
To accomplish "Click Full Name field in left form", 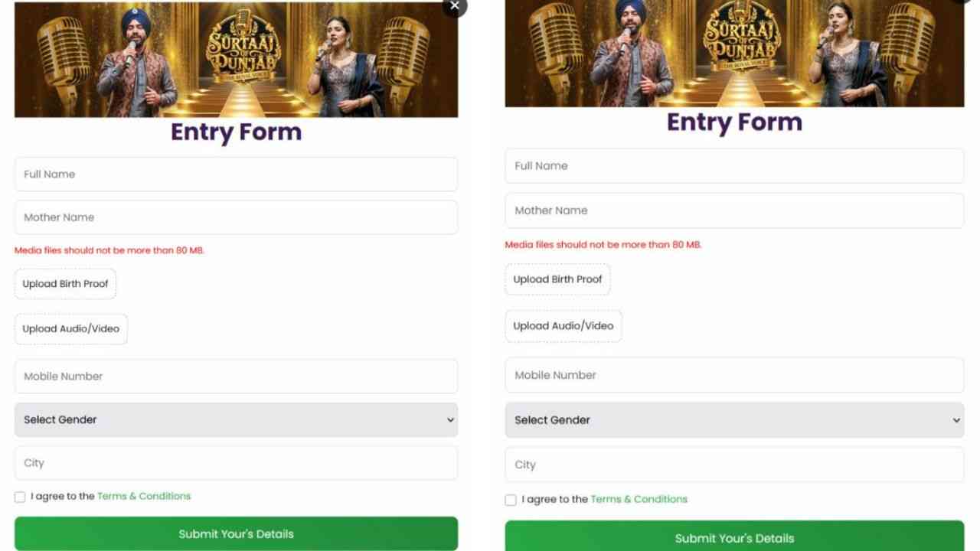I will tap(236, 174).
